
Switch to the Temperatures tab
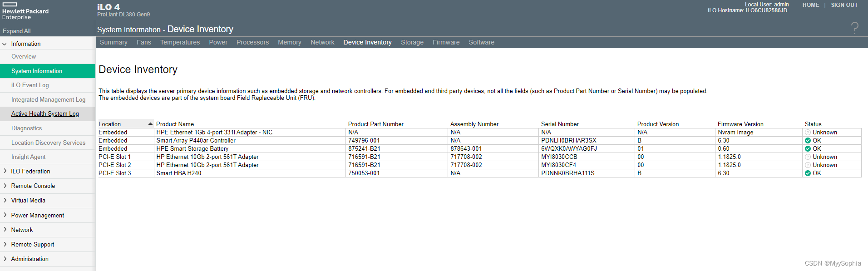[180, 42]
